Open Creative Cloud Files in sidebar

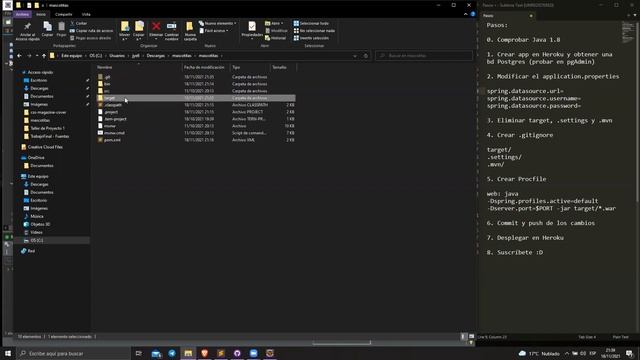pos(42,147)
